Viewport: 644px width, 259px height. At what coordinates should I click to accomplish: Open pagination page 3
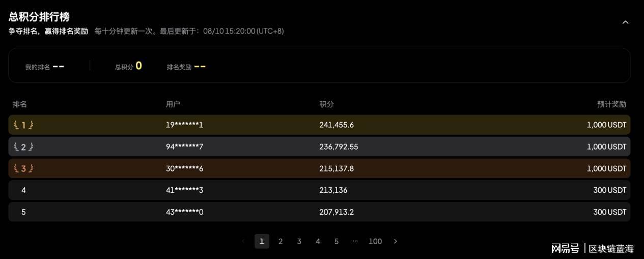tap(299, 241)
